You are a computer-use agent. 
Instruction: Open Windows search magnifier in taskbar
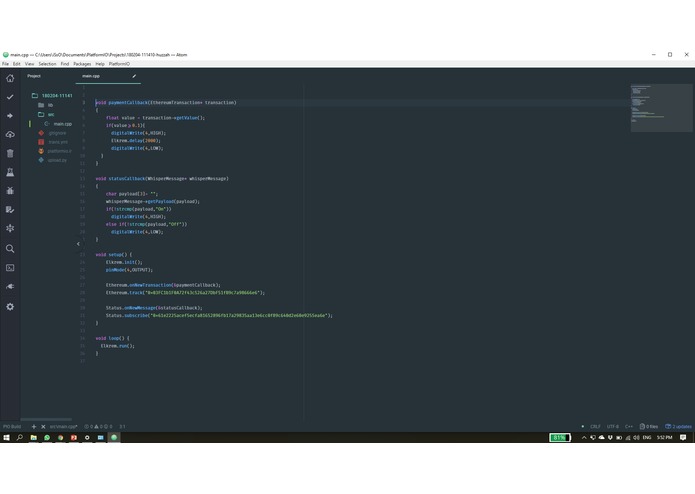point(20,437)
